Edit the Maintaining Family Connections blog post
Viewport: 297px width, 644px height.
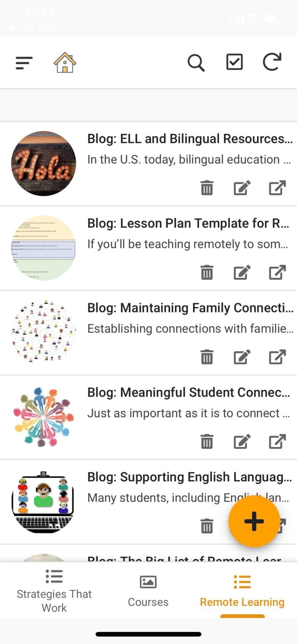[242, 357]
